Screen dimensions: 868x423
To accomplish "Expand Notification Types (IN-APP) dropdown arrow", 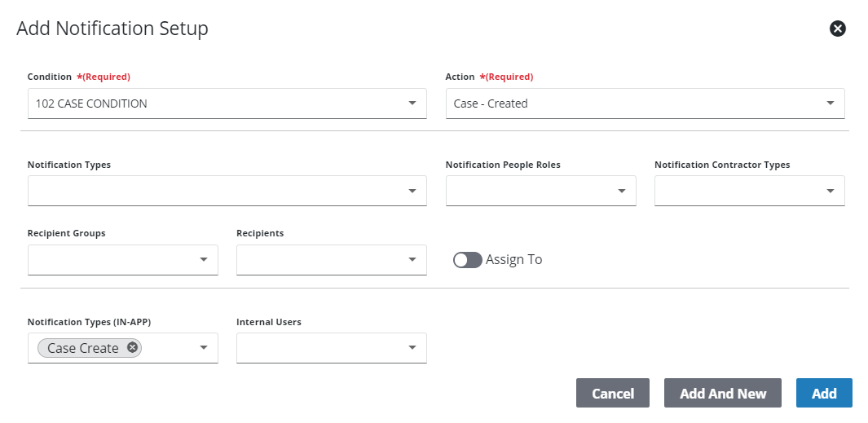I will pos(203,347).
